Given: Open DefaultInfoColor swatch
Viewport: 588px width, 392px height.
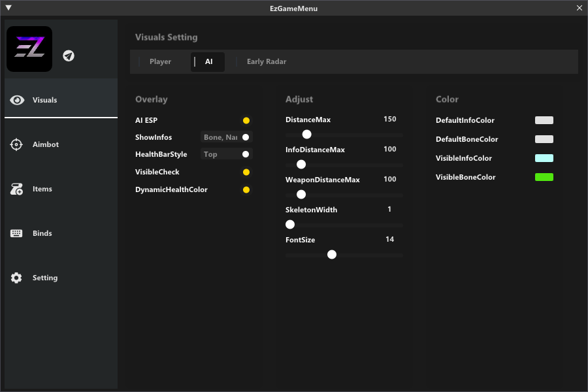Looking at the screenshot, I should click(544, 120).
